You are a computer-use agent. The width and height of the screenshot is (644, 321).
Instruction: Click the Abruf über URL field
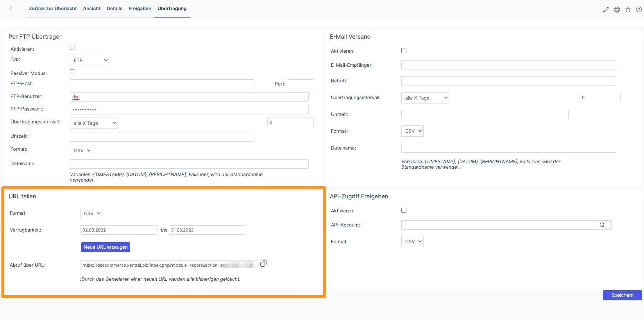click(168, 265)
